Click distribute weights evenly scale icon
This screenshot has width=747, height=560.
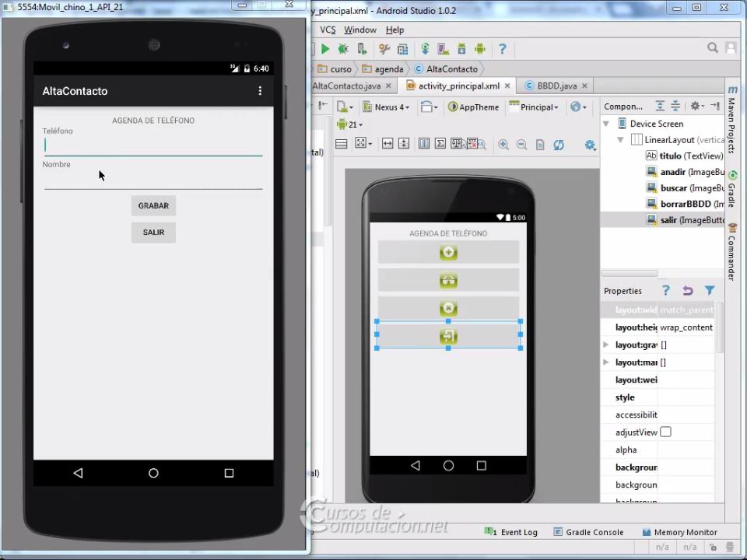tap(457, 143)
